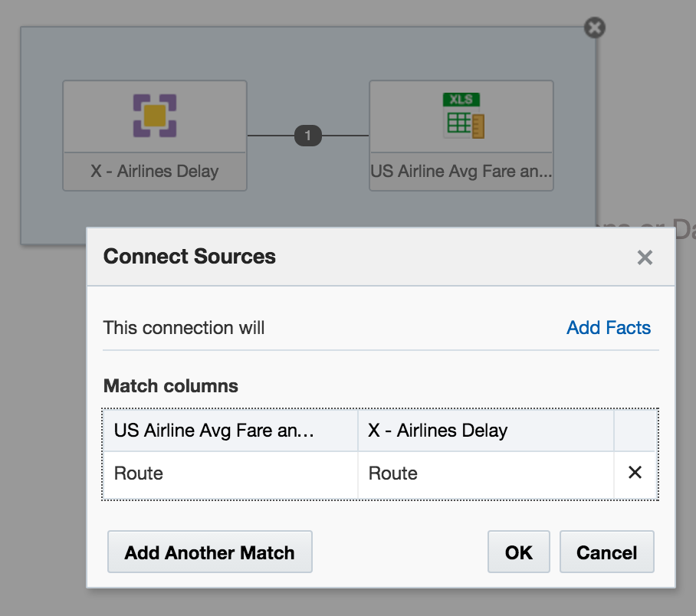Click the Add Facts link
This screenshot has width=696, height=616.
click(x=609, y=328)
